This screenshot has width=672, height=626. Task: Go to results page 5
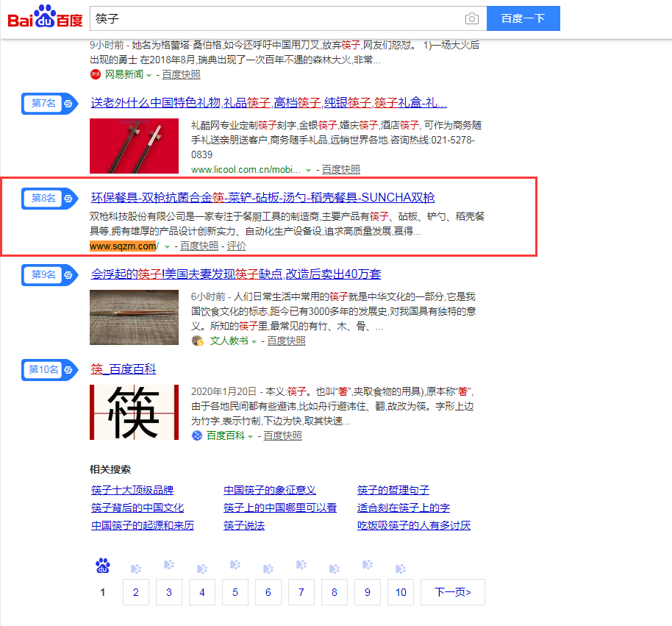click(235, 592)
